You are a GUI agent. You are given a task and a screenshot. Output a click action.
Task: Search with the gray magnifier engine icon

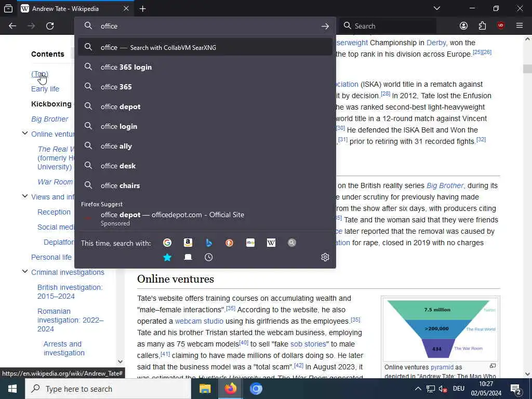click(x=292, y=243)
